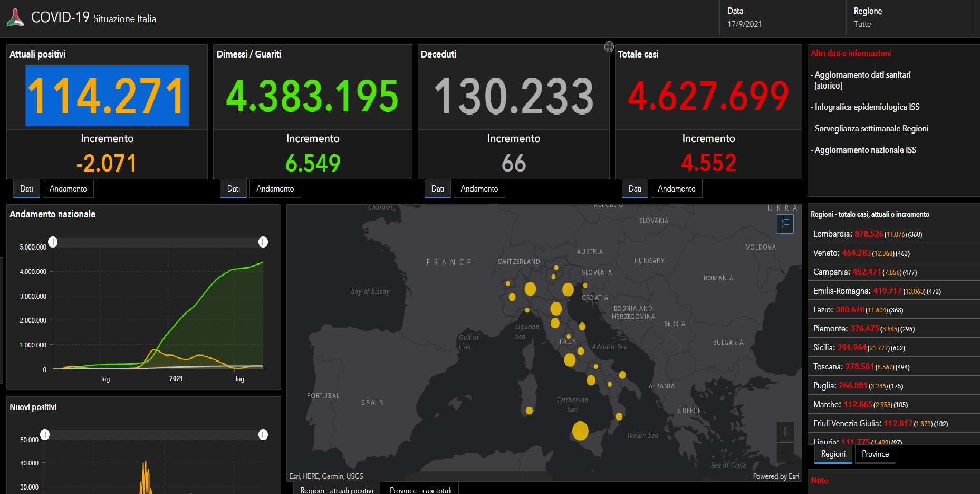The height and width of the screenshot is (494, 980).
Task: Click the large Sicily bubble on the map
Action: tap(580, 431)
